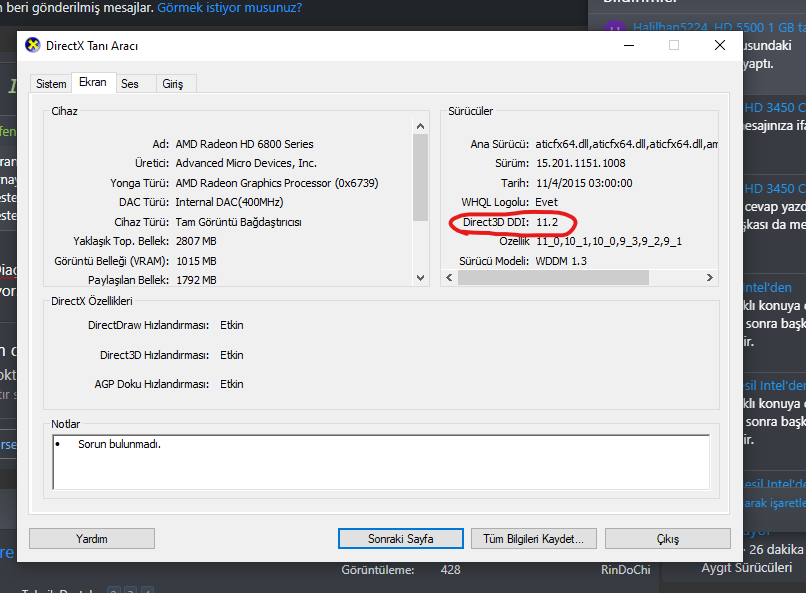Click the Sürücüler horizontal scrollbar thumb
This screenshot has height=593, width=806.
[553, 277]
